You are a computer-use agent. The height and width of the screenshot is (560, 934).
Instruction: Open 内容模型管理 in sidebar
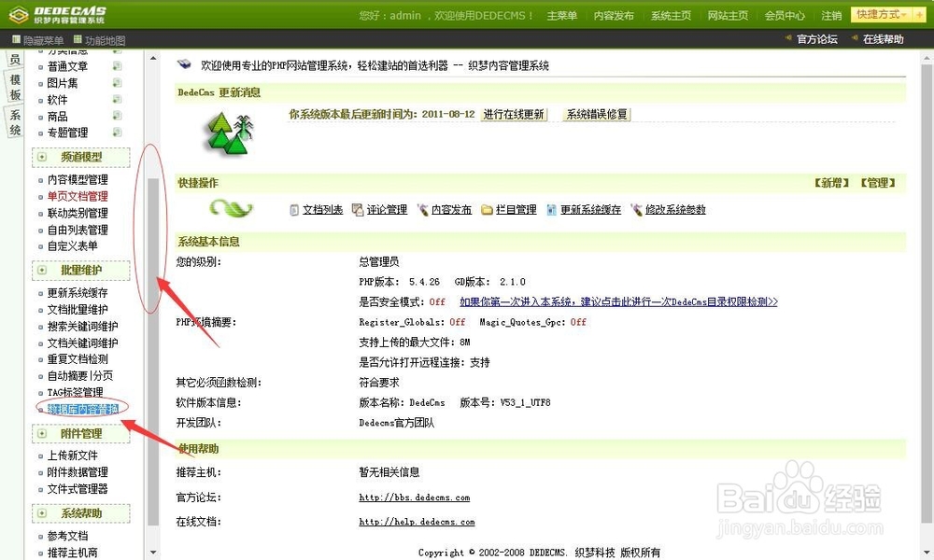click(x=78, y=180)
